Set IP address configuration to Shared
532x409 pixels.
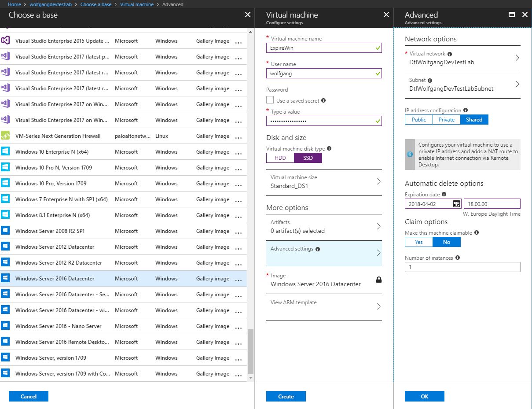[474, 120]
